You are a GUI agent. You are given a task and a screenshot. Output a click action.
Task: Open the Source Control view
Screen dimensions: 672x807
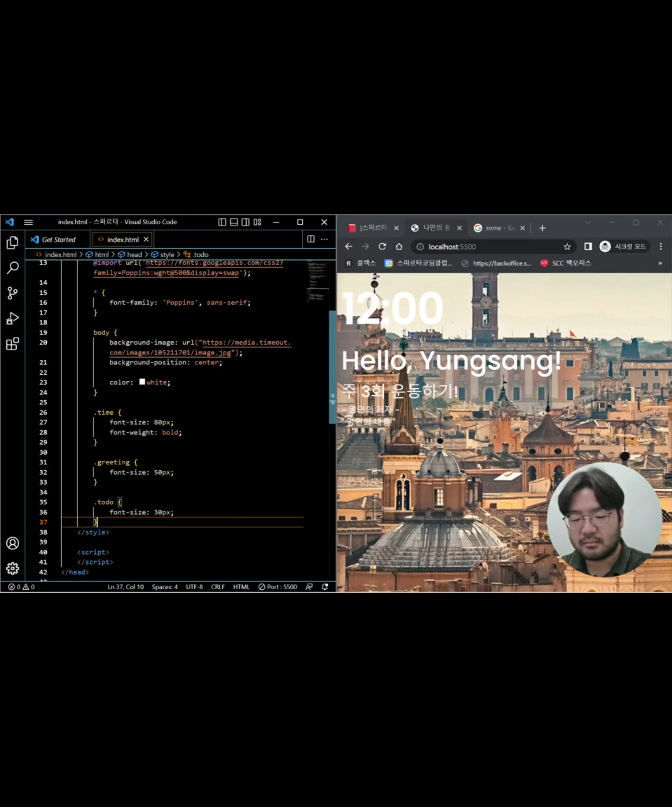click(12, 293)
